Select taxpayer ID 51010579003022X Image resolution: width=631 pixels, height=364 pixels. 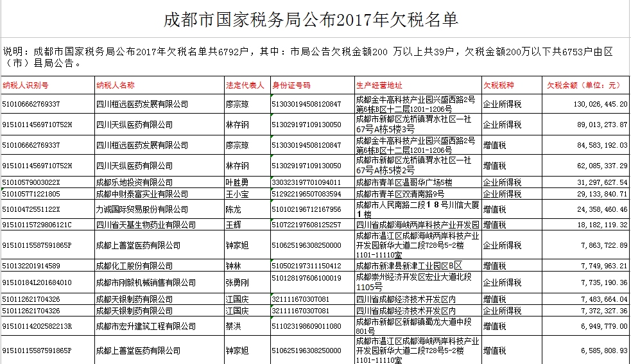[x=31, y=182]
